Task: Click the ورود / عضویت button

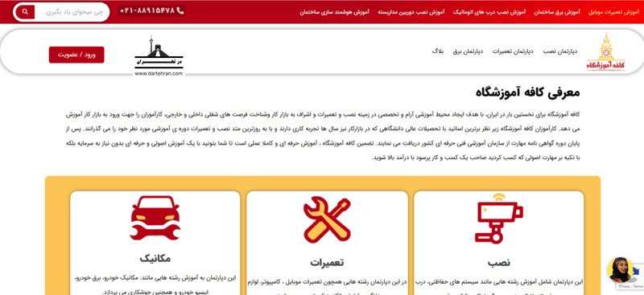Action: (76, 55)
